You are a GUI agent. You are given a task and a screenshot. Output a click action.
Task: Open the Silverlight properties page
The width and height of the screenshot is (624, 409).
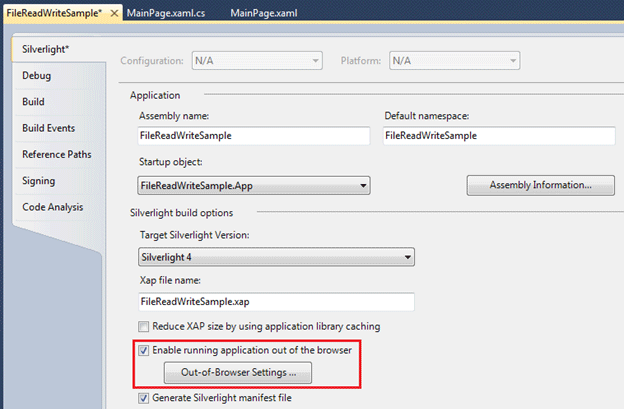[46, 49]
